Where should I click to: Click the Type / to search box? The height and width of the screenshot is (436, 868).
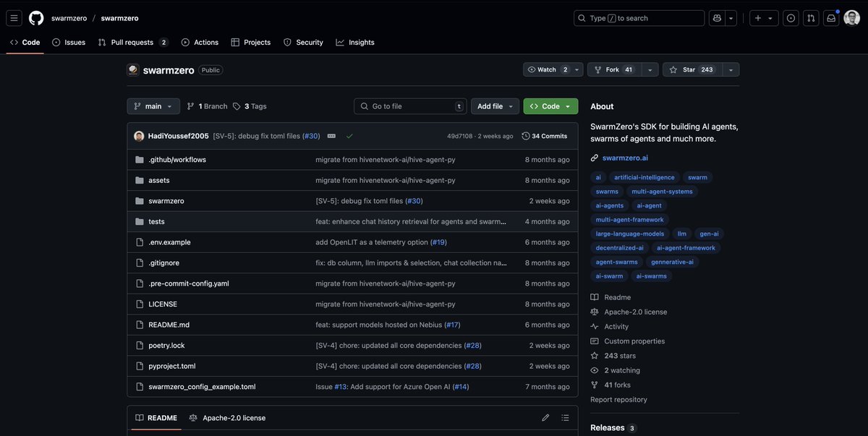tap(639, 18)
